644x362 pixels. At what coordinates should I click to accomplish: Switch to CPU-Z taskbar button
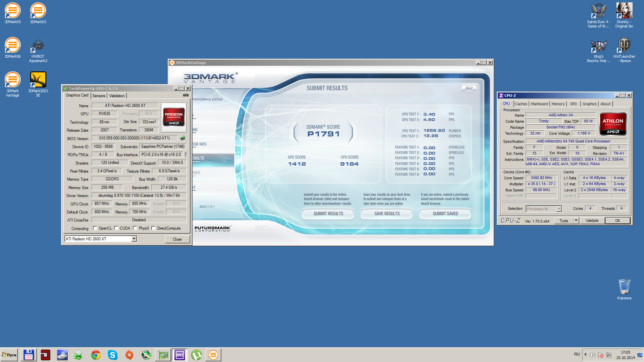tap(180, 355)
